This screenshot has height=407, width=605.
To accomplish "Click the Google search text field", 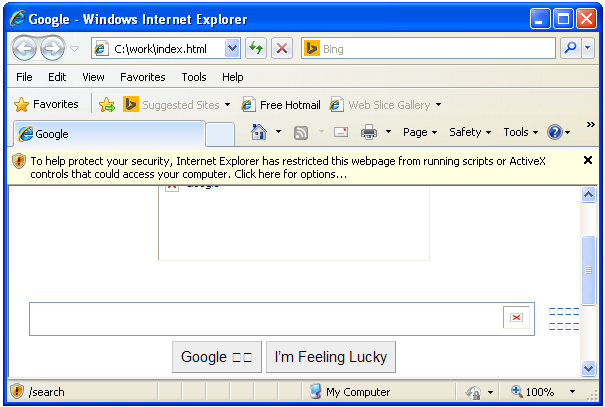I will coord(265,319).
